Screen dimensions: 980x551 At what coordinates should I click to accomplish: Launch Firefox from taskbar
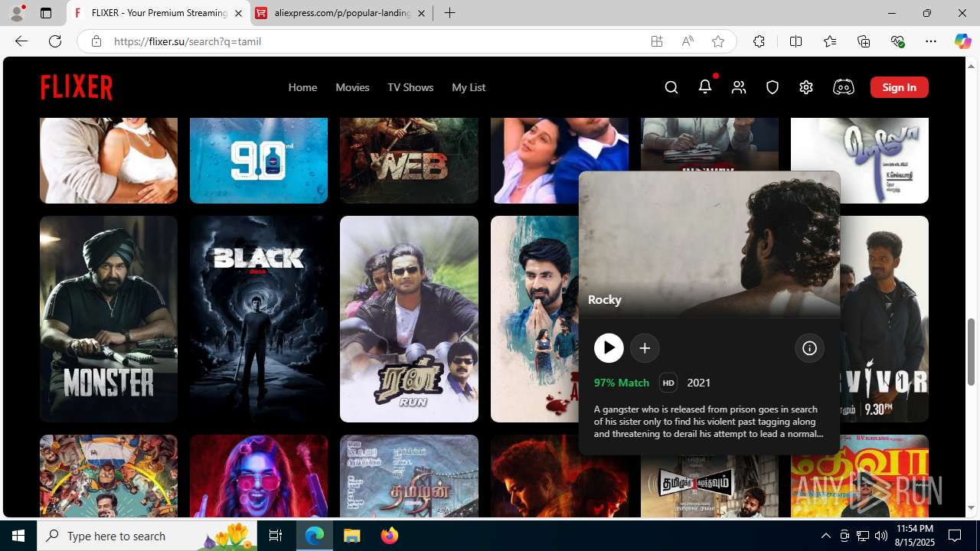[390, 536]
